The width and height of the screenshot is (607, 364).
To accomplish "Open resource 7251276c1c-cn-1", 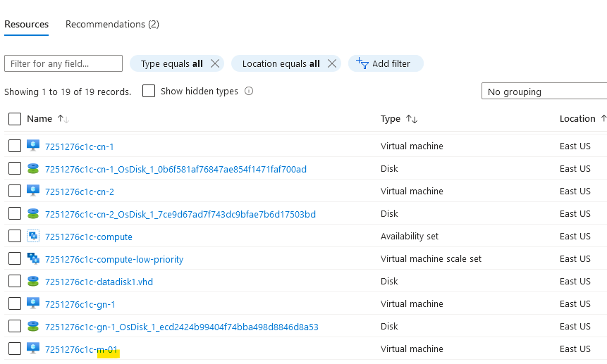I will coord(80,147).
